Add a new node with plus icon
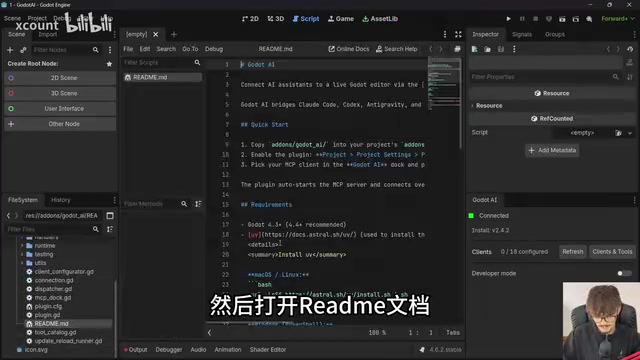640x360 pixels. click(10, 50)
